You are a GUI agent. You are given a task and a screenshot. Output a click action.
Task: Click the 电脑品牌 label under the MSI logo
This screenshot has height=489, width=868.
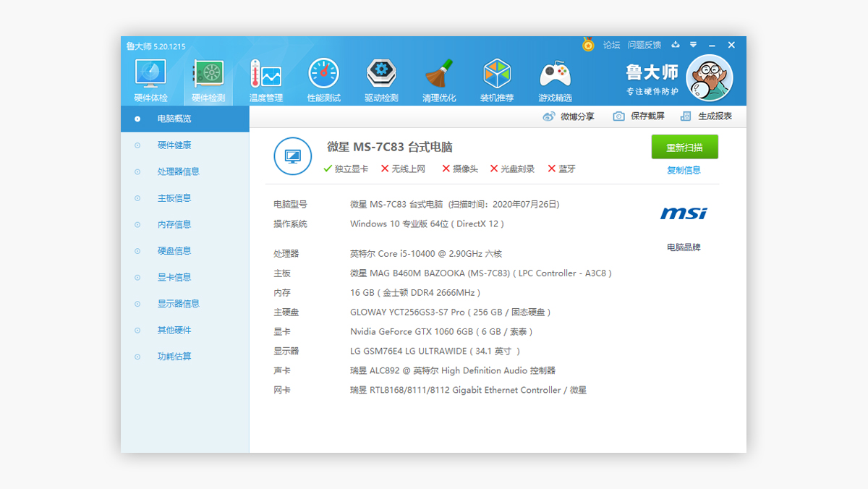coord(684,247)
